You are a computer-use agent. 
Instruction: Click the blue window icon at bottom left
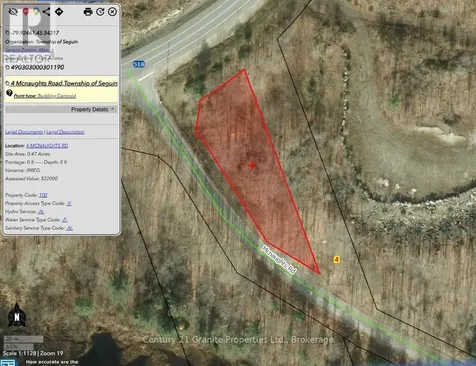(8, 363)
